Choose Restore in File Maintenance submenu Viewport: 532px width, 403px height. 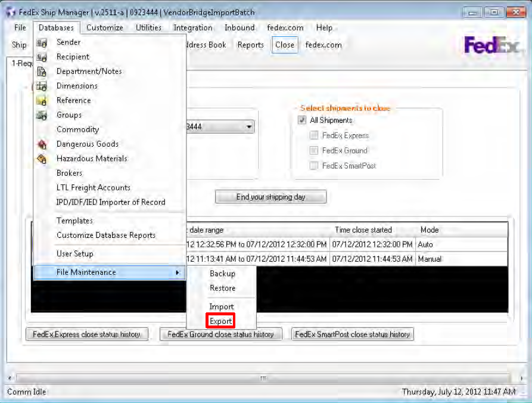pos(222,289)
